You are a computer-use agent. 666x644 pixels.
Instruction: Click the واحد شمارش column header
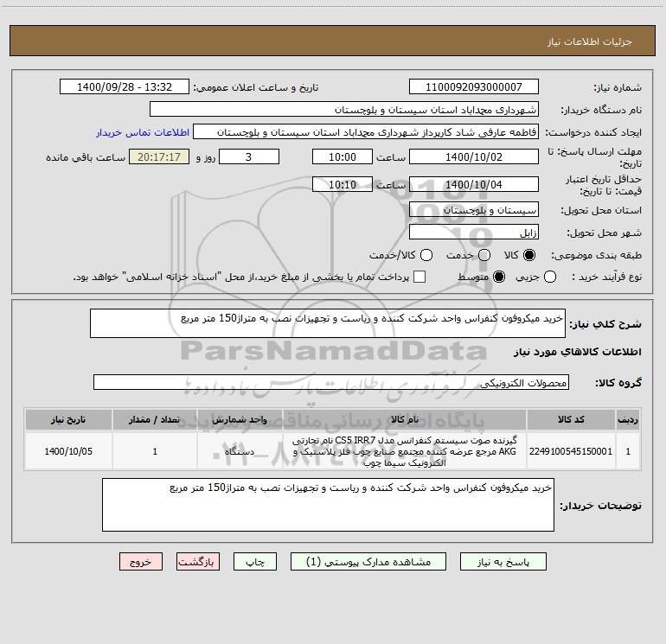tap(240, 419)
